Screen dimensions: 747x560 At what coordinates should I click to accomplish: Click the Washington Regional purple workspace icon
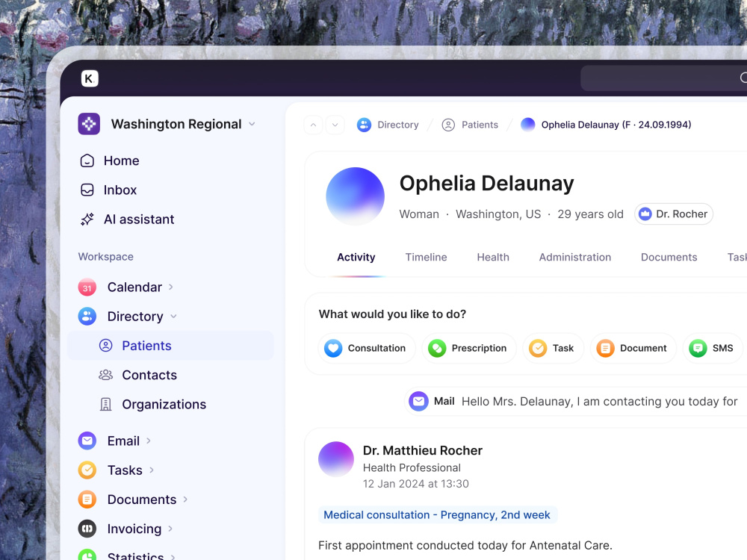click(x=89, y=124)
